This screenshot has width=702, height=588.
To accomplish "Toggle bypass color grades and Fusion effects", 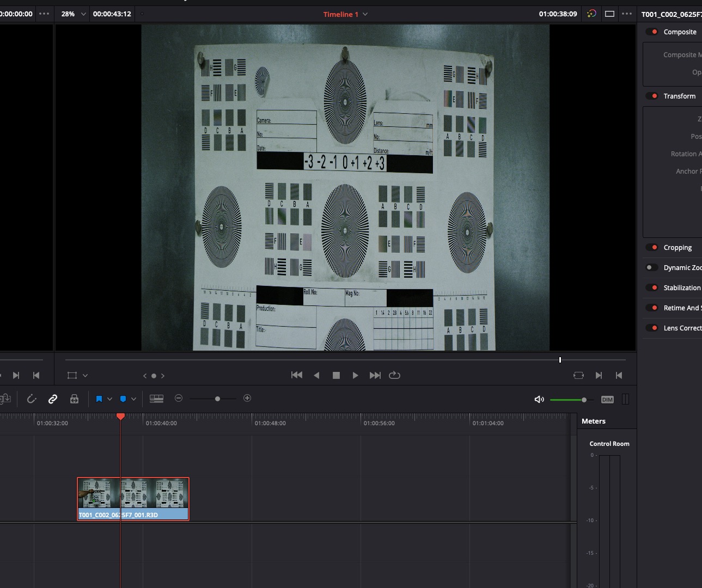I will click(591, 14).
